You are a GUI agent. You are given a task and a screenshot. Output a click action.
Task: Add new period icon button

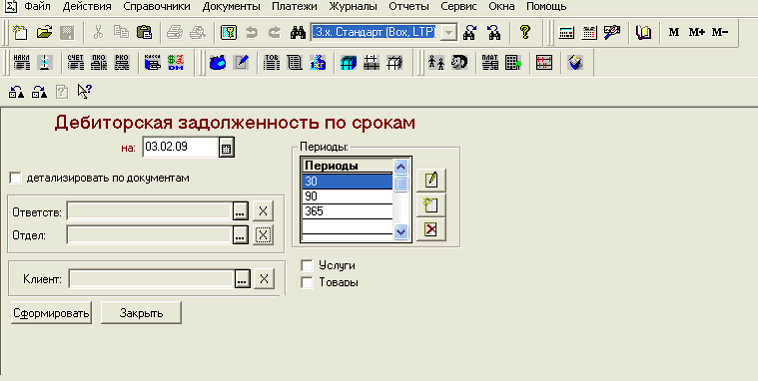[431, 205]
